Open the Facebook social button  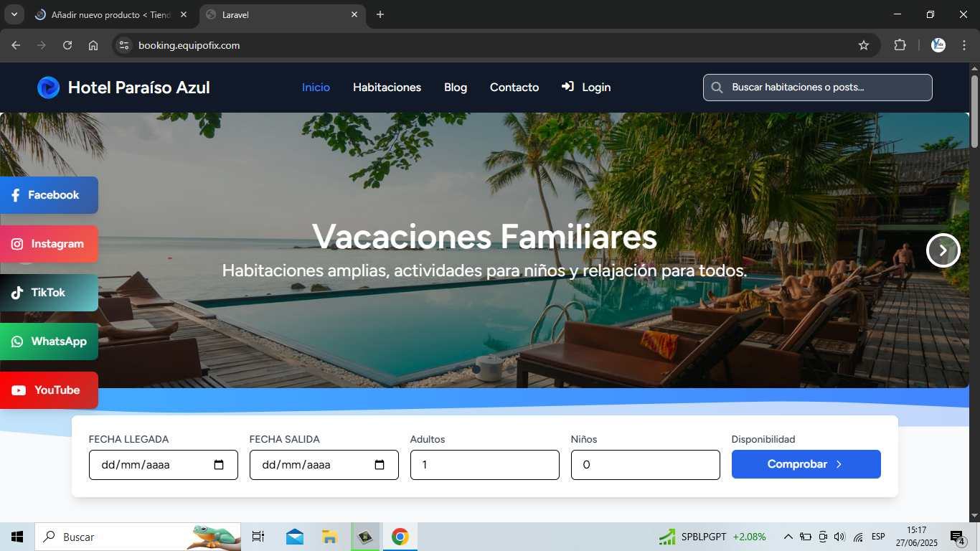(x=49, y=195)
